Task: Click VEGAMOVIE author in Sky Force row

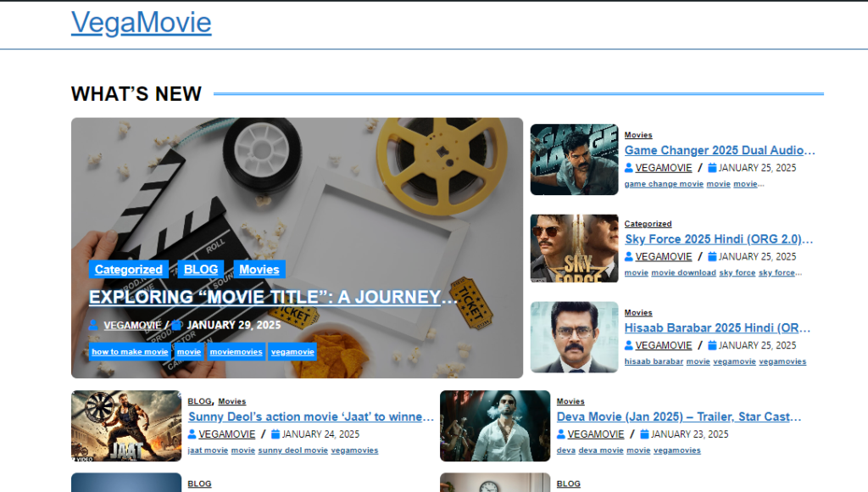Action: coord(663,256)
